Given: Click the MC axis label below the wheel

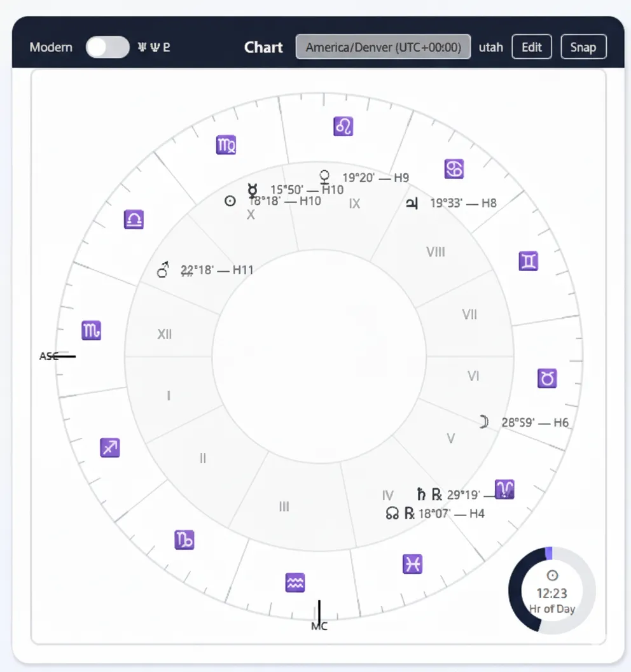Looking at the screenshot, I should point(319,626).
